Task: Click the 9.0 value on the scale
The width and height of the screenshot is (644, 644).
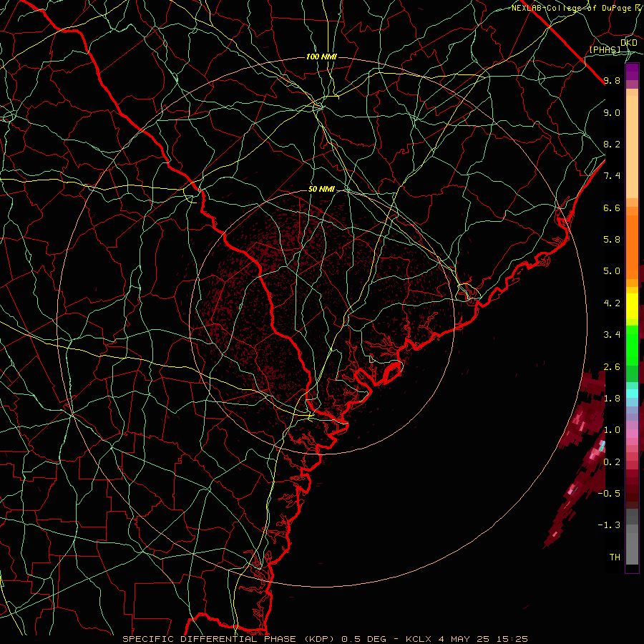Action: [x=612, y=112]
